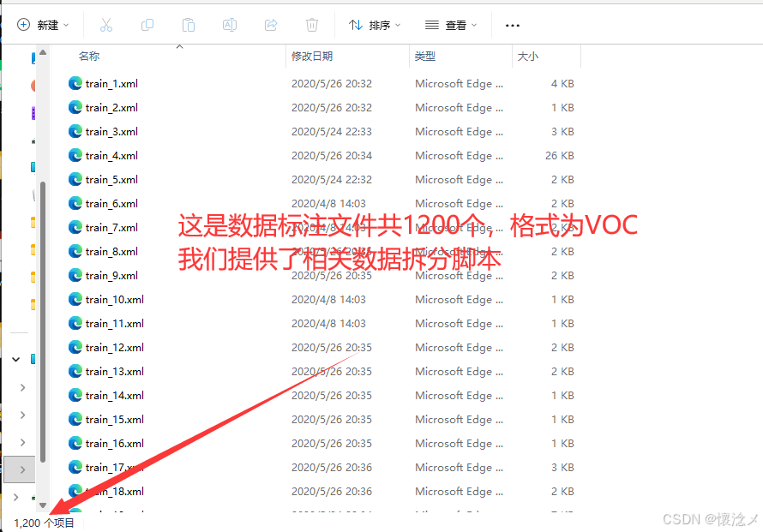Viewport: 763px width, 532px height.
Task: Select the file name train_9.xml
Action: click(x=111, y=275)
